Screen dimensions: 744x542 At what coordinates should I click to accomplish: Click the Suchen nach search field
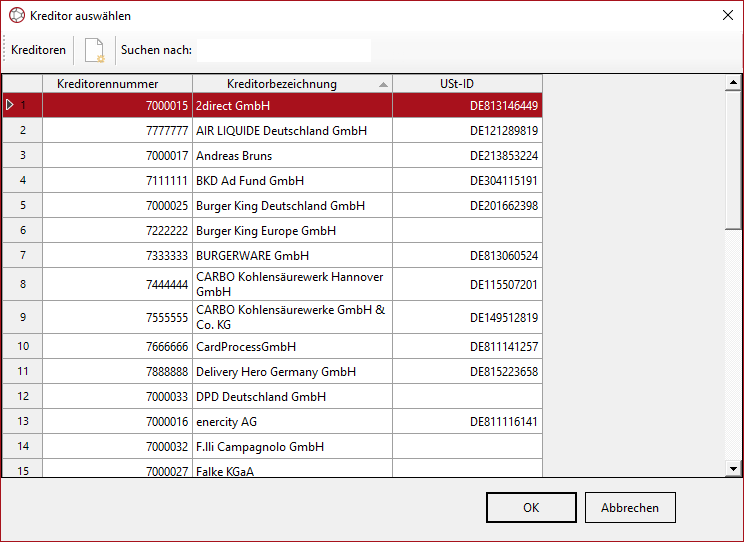tap(283, 50)
